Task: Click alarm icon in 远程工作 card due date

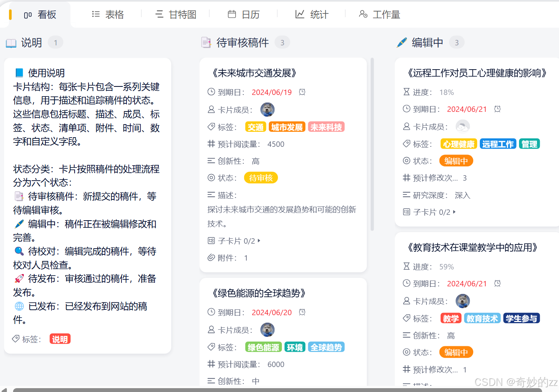Action: click(497, 109)
